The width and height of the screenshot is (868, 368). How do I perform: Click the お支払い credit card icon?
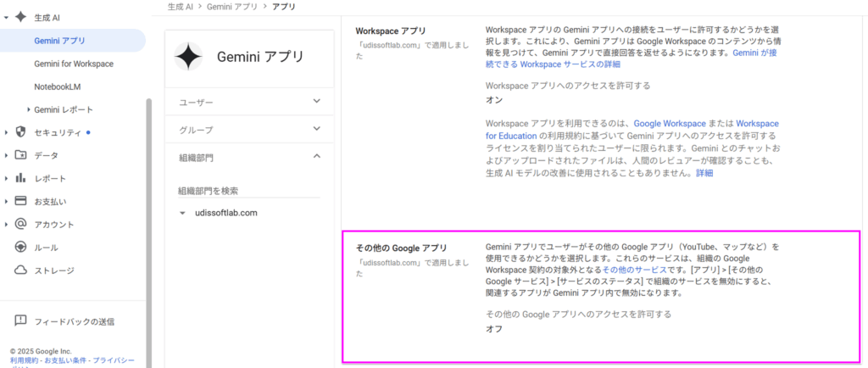(x=20, y=201)
